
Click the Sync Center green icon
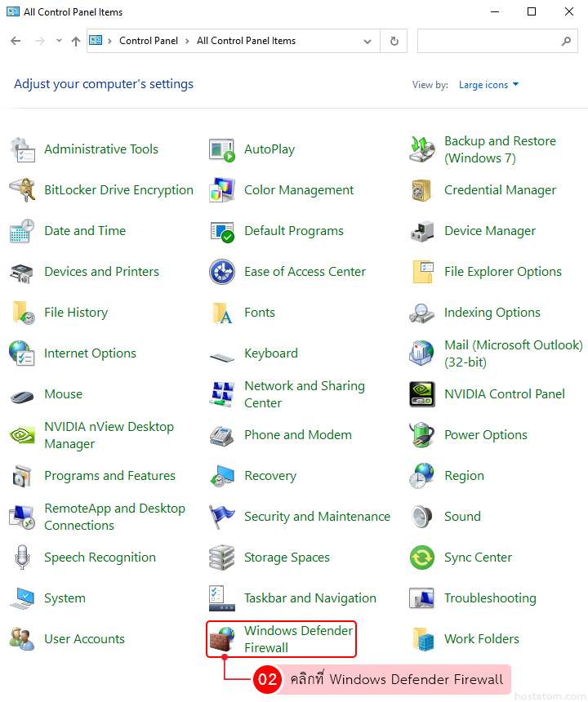(422, 558)
